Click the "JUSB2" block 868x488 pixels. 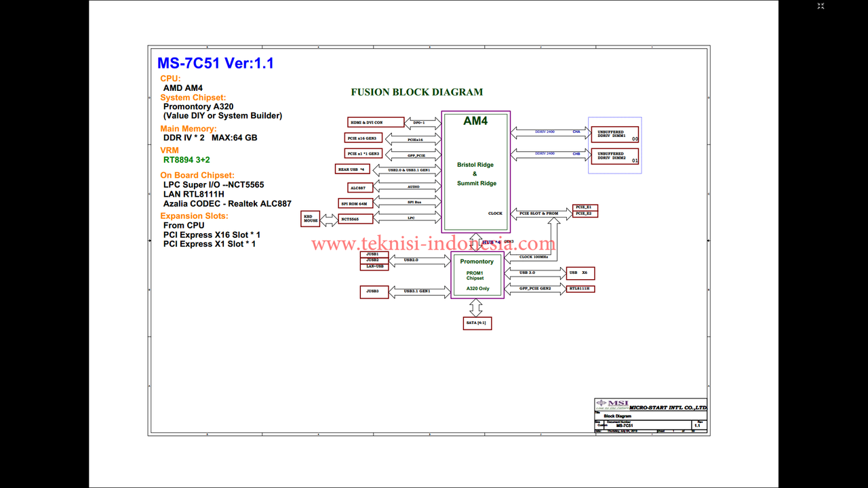click(374, 260)
